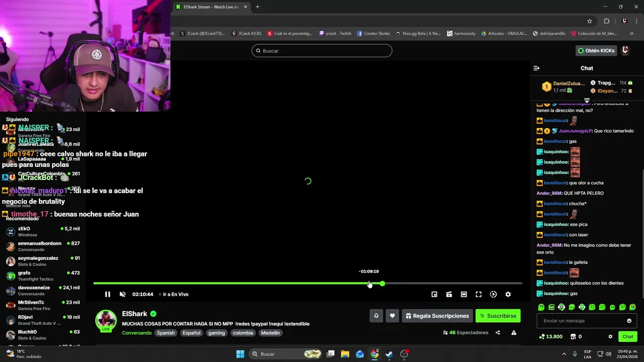Open MrStivenTc recommended channel

43,305
